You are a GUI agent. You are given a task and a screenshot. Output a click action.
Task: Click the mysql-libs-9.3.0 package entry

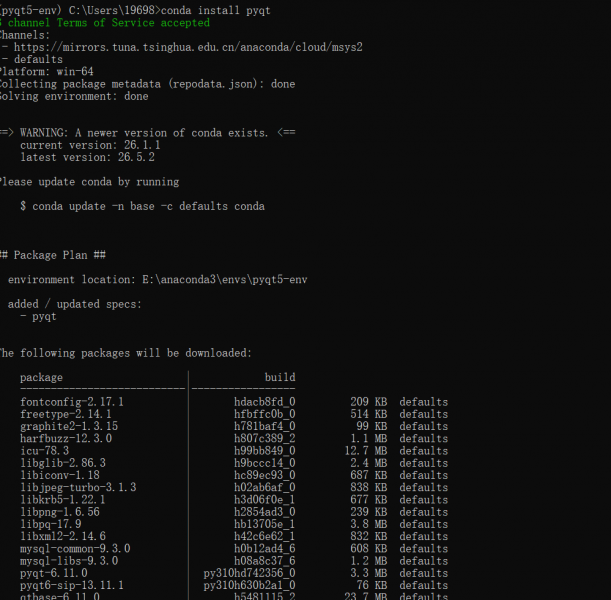tap(69, 561)
